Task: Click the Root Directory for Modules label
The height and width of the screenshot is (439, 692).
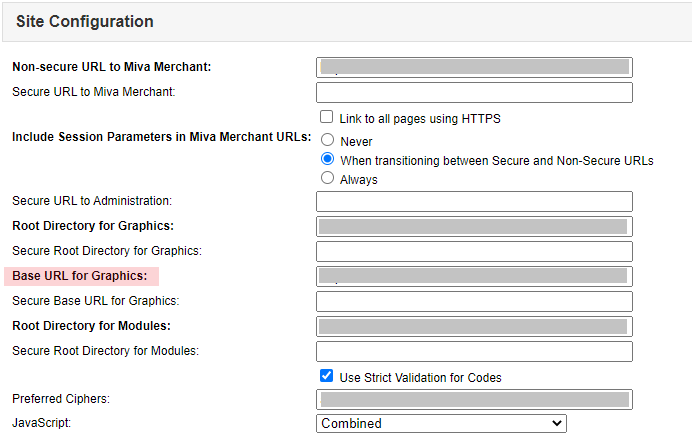Action: [x=91, y=326]
